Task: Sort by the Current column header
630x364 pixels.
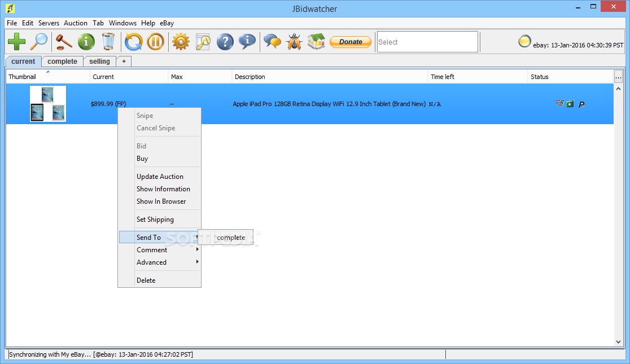Action: (129, 77)
